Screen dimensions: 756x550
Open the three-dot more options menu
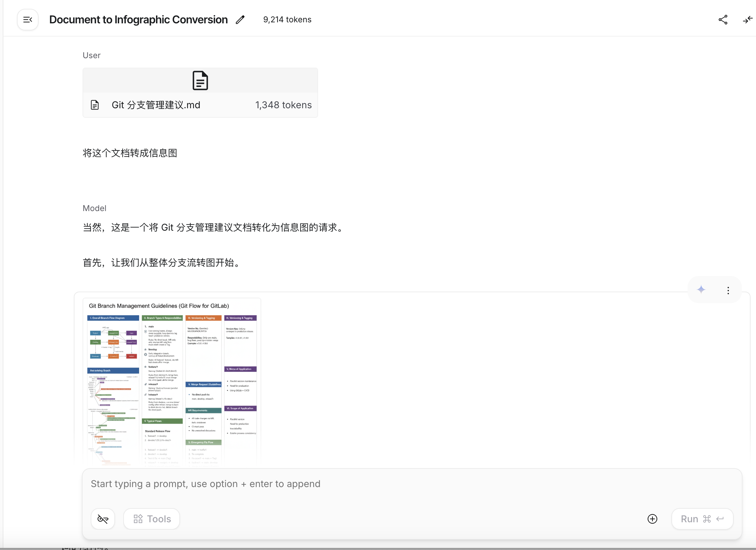pos(728,290)
